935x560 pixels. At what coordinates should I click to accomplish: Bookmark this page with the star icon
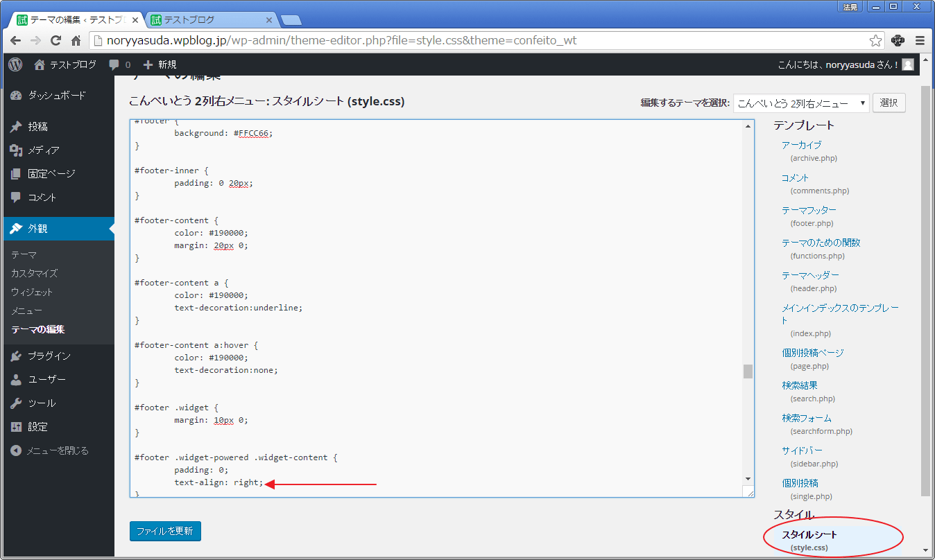pos(876,40)
